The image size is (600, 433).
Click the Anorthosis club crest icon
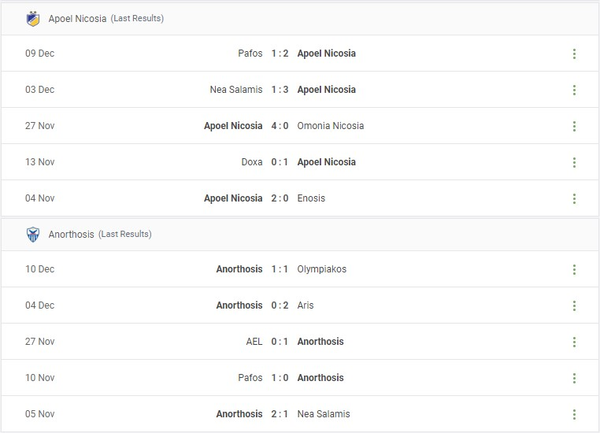pyautogui.click(x=33, y=234)
